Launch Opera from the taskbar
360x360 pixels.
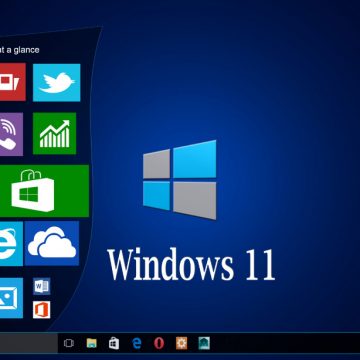tap(159, 343)
